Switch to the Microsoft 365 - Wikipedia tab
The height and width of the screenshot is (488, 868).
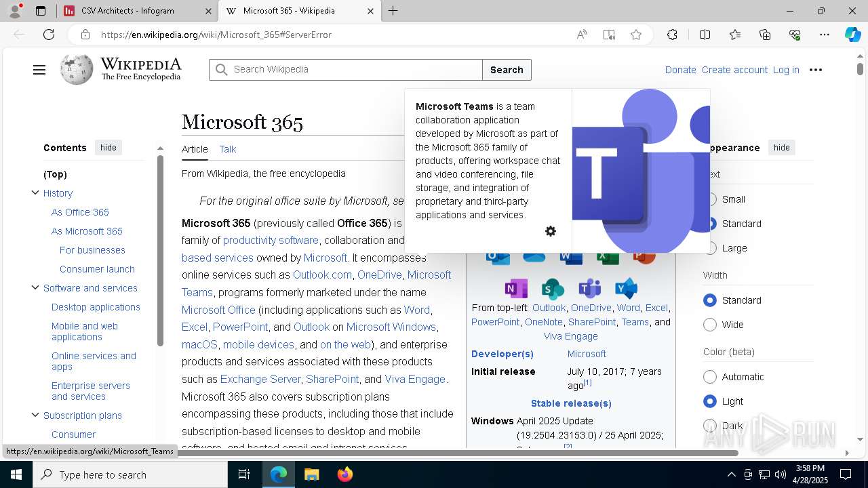tap(299, 11)
